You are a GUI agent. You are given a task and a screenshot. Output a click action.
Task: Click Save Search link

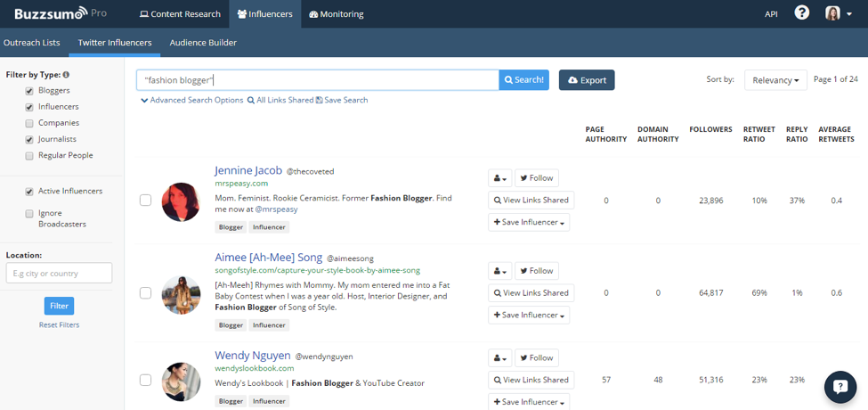tap(342, 101)
